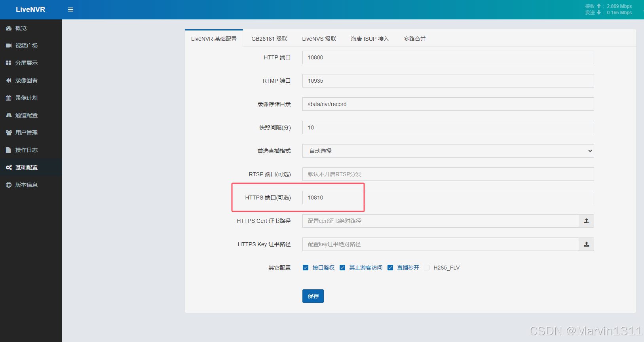This screenshot has width=644, height=342.
Task: Focus the 录像存储目录 input field
Action: tap(448, 104)
